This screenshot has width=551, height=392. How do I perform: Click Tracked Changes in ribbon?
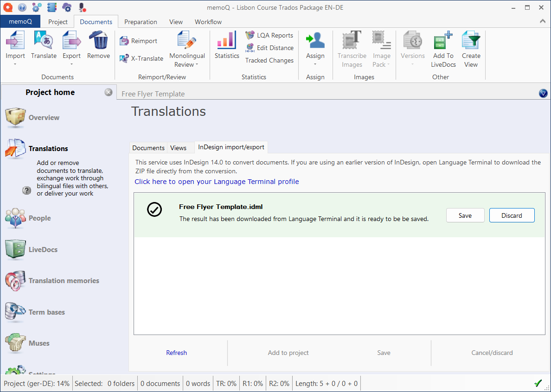269,60
